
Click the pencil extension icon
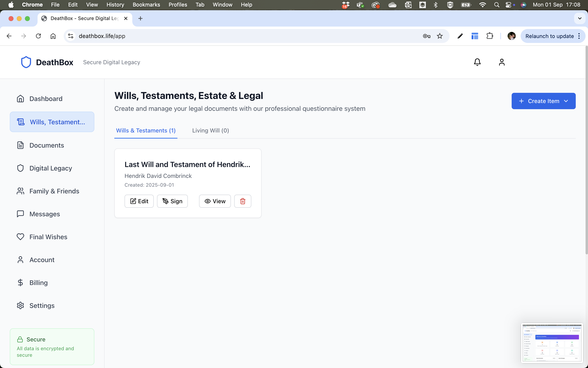point(460,36)
